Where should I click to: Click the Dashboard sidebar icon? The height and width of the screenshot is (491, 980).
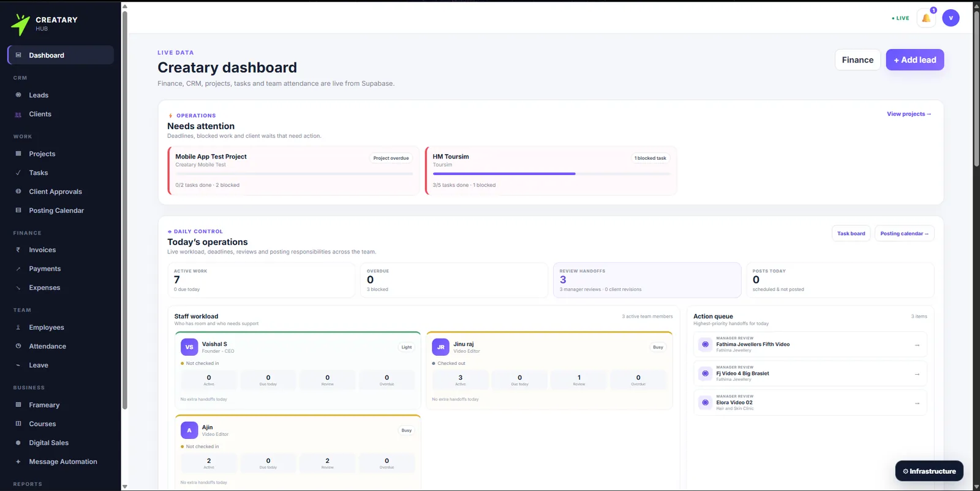pyautogui.click(x=18, y=55)
